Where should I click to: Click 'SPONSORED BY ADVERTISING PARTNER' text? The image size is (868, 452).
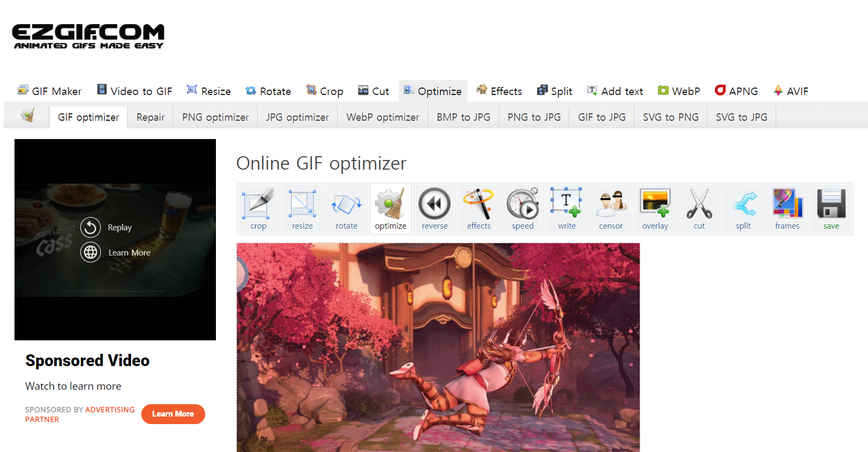click(80, 414)
